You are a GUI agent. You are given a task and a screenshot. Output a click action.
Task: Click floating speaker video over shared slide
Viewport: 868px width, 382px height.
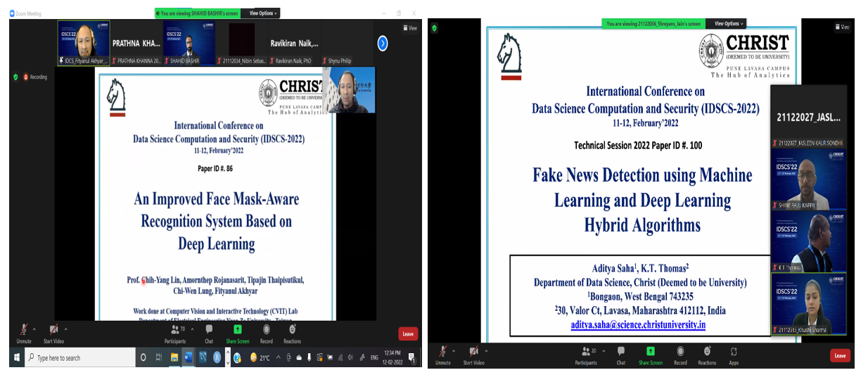click(349, 90)
